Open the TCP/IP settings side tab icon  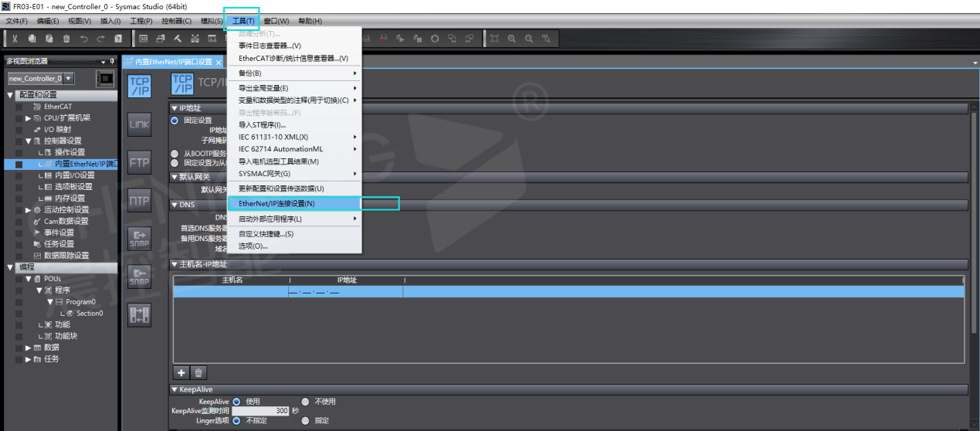[140, 86]
